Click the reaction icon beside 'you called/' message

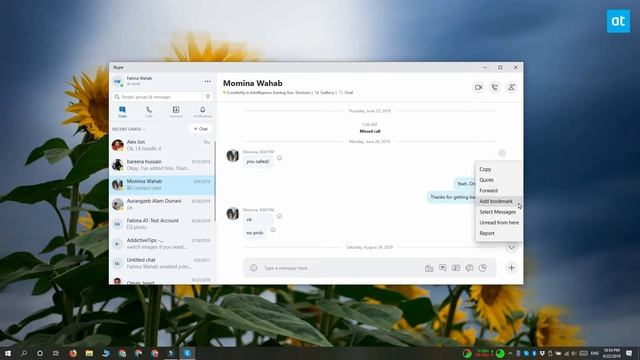pyautogui.click(x=280, y=158)
